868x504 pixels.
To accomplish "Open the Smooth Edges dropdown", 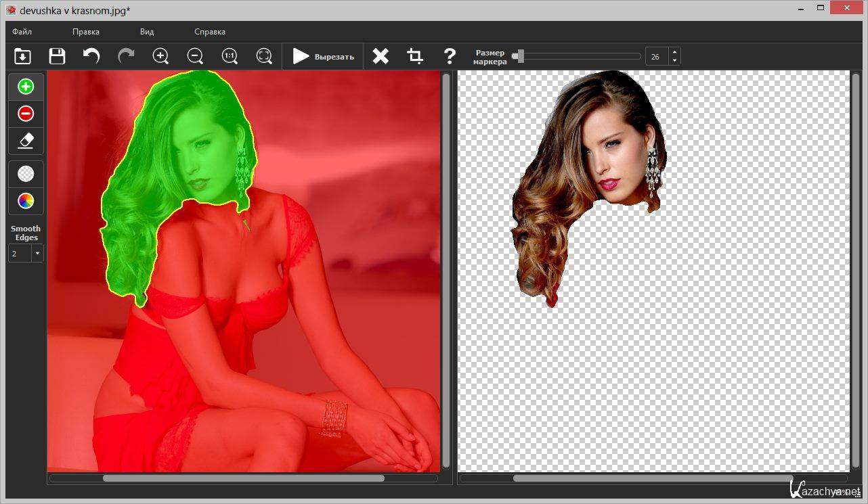I will (37, 254).
